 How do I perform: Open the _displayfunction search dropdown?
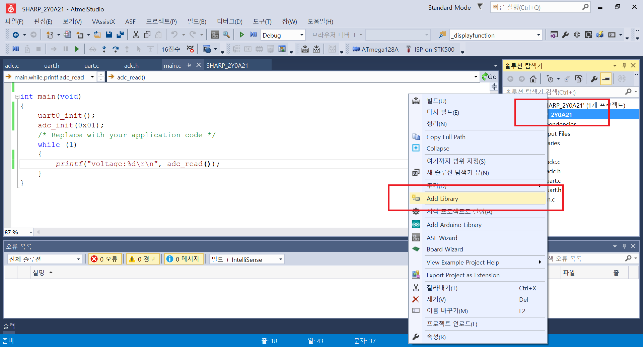point(539,35)
